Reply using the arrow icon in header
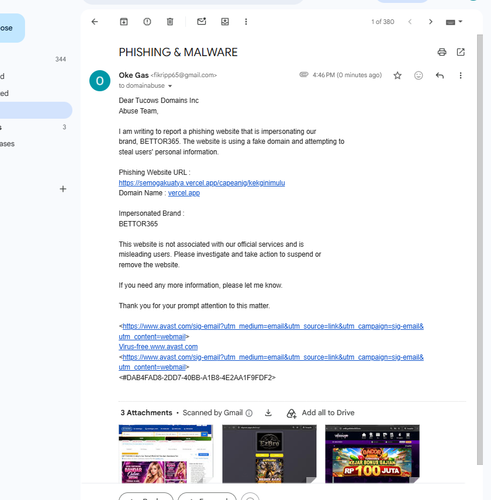 coord(440,76)
